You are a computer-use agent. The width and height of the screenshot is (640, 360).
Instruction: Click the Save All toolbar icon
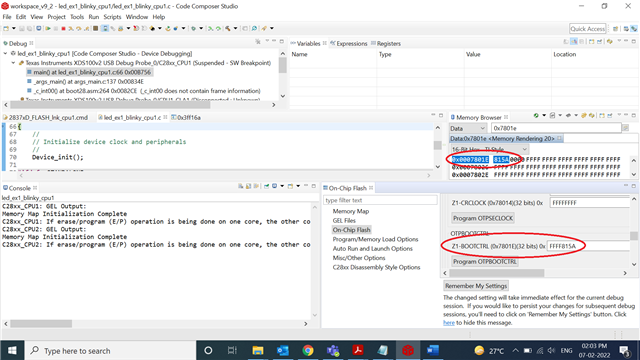29,29
